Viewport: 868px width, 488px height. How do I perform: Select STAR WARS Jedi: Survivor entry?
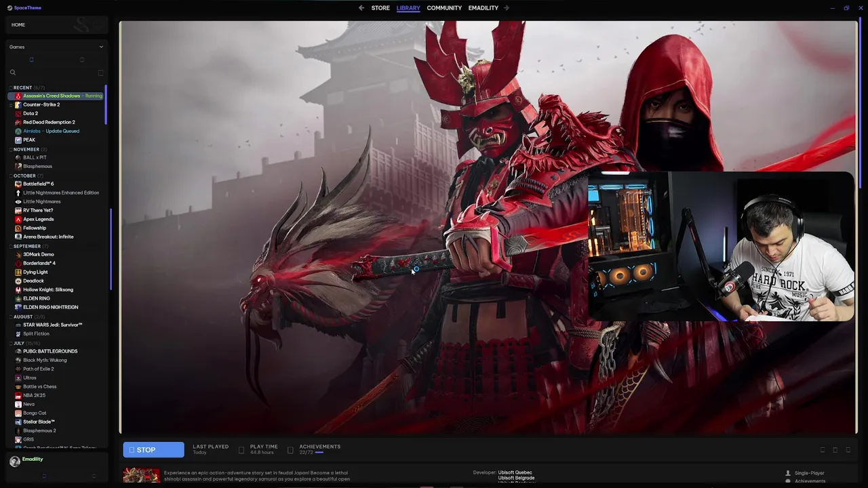pos(53,325)
